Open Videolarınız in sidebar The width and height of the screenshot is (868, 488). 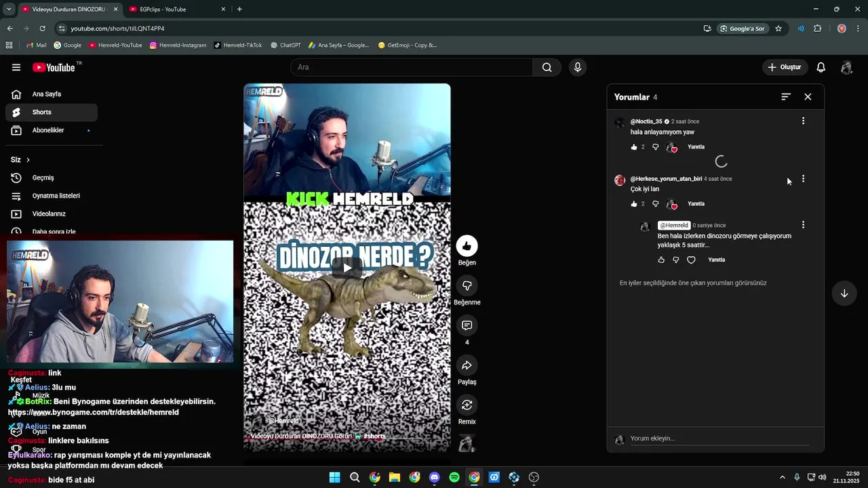pyautogui.click(x=52, y=214)
